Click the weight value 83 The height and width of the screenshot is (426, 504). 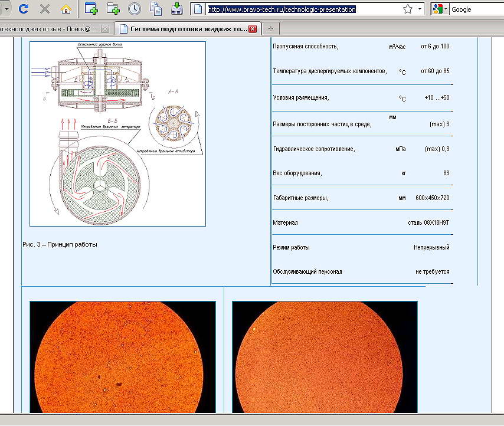pos(446,173)
